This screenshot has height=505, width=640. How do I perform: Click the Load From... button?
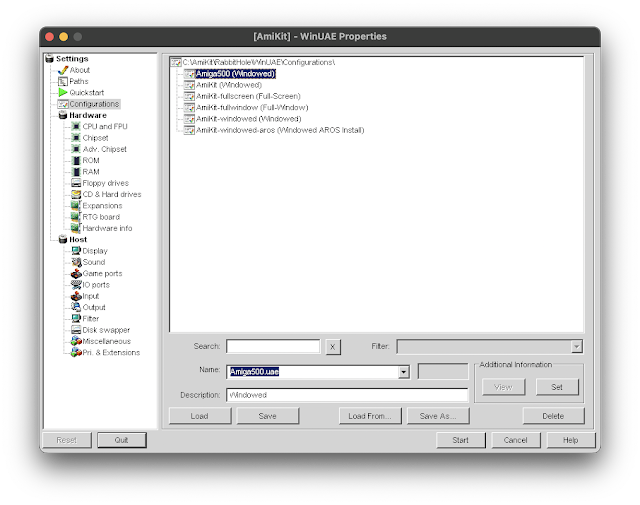pyautogui.click(x=370, y=416)
